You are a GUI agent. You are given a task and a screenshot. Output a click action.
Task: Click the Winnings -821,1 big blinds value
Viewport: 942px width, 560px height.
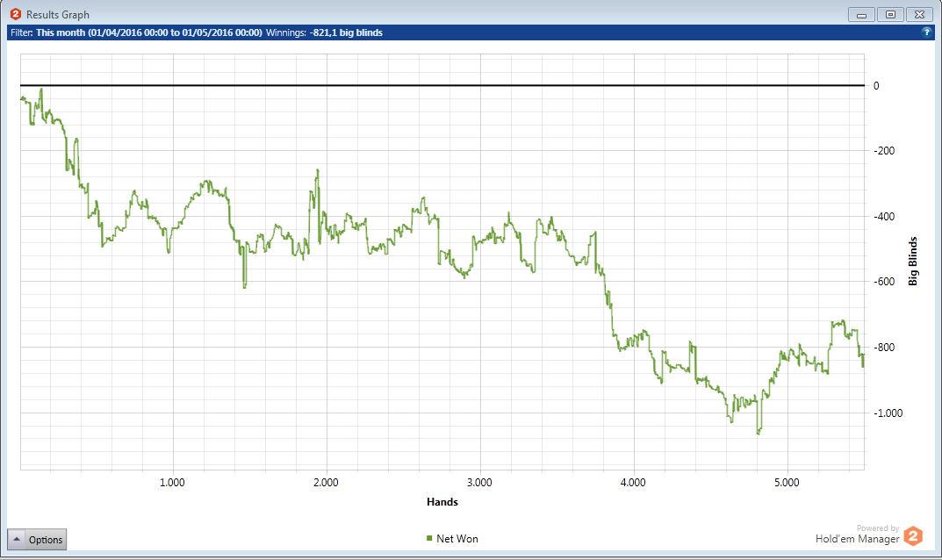346,32
